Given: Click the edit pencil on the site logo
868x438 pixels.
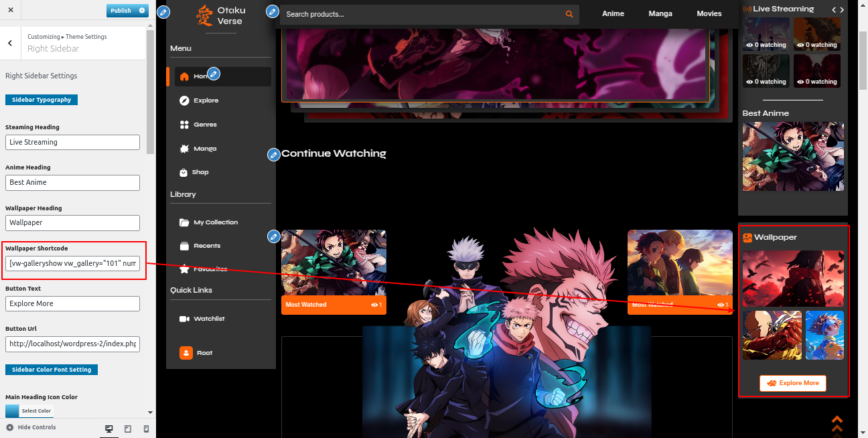Looking at the screenshot, I should click(163, 12).
